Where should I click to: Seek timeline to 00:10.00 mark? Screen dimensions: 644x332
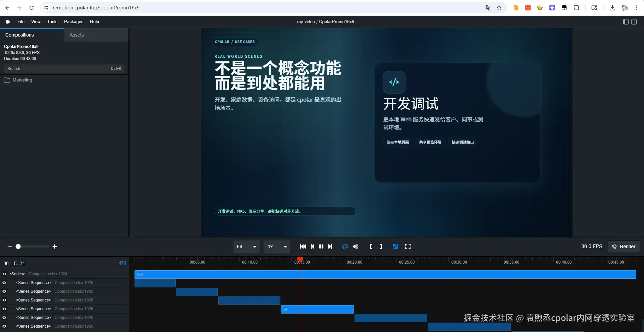(250, 262)
